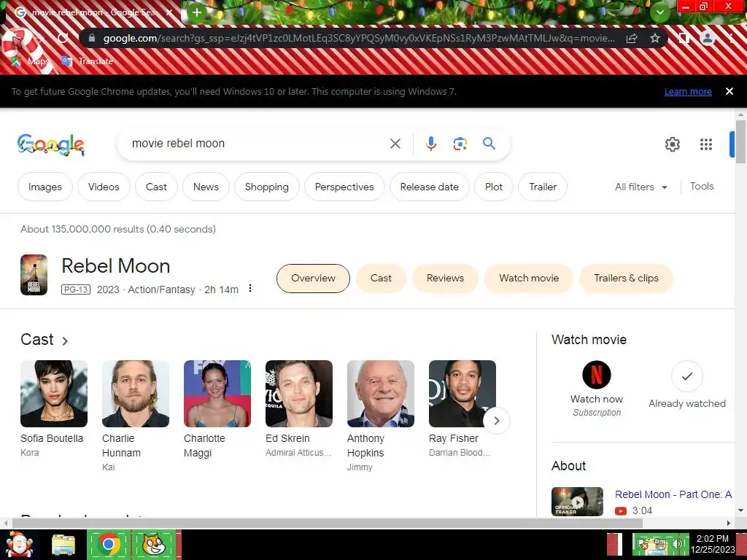747x560 pixels.
Task: Bookmark this page with the star icon
Action: 655,38
